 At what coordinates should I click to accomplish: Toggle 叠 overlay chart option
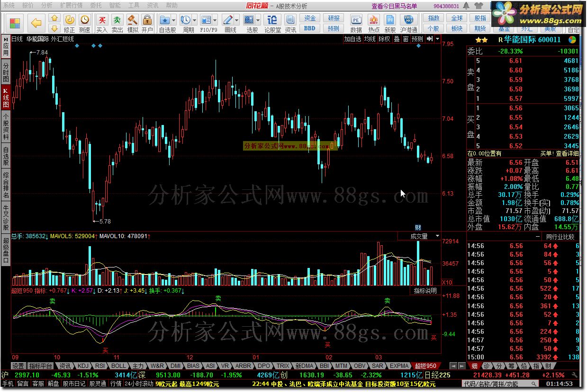[x=397, y=39]
